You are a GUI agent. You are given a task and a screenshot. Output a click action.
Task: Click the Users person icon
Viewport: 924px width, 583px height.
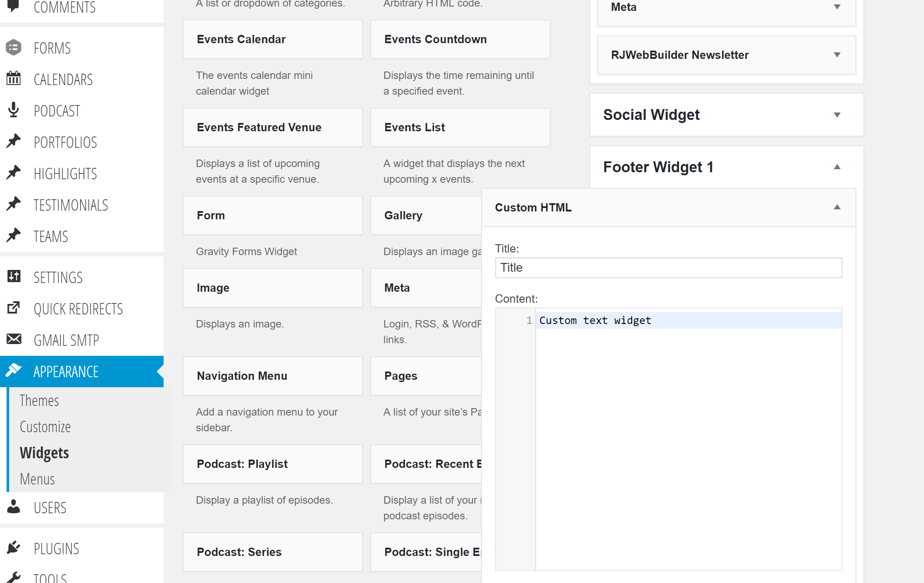coord(14,507)
